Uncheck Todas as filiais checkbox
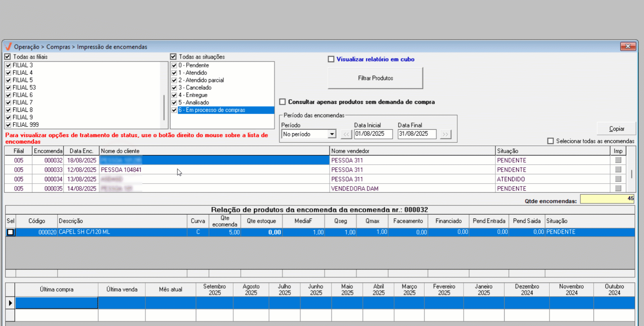This screenshot has width=644, height=326. tap(8, 57)
